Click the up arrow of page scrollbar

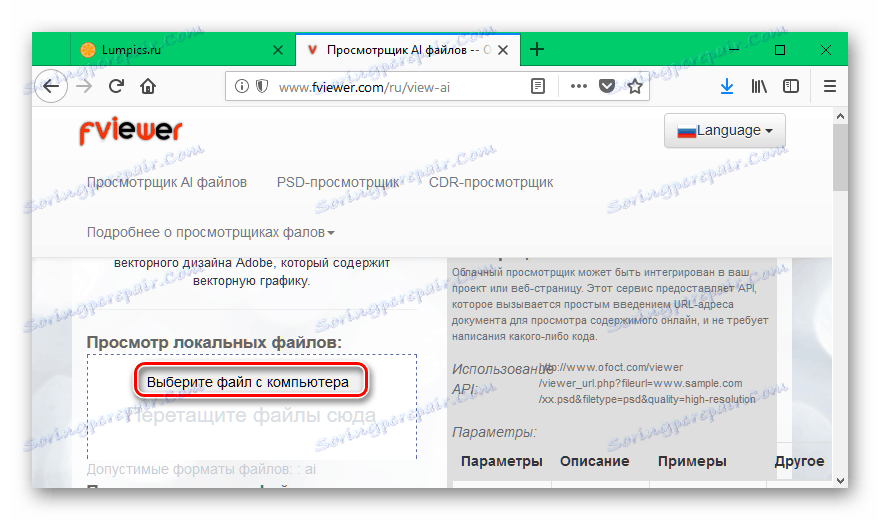(x=840, y=116)
